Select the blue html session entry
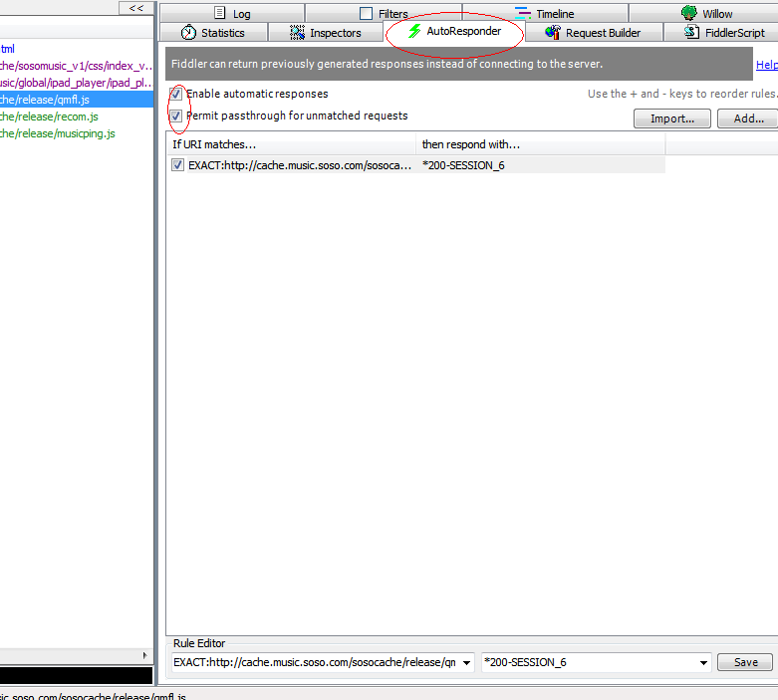The height and width of the screenshot is (700, 778). (x=77, y=49)
